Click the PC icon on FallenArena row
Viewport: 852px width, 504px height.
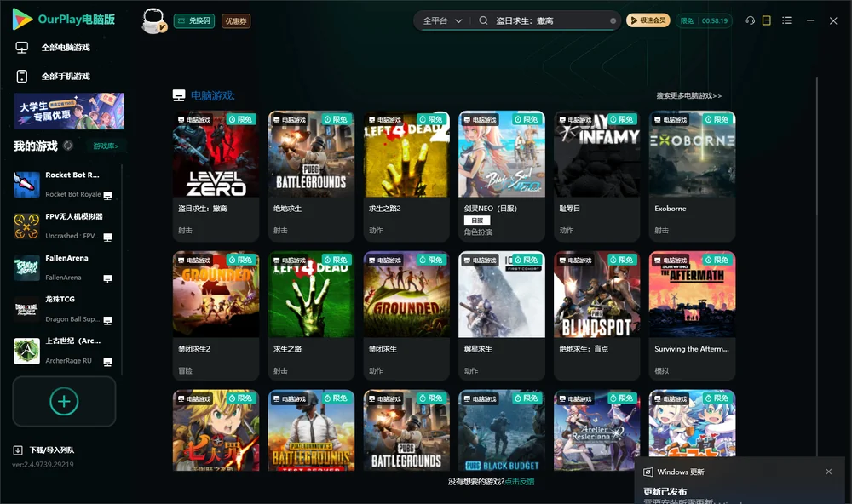click(107, 279)
